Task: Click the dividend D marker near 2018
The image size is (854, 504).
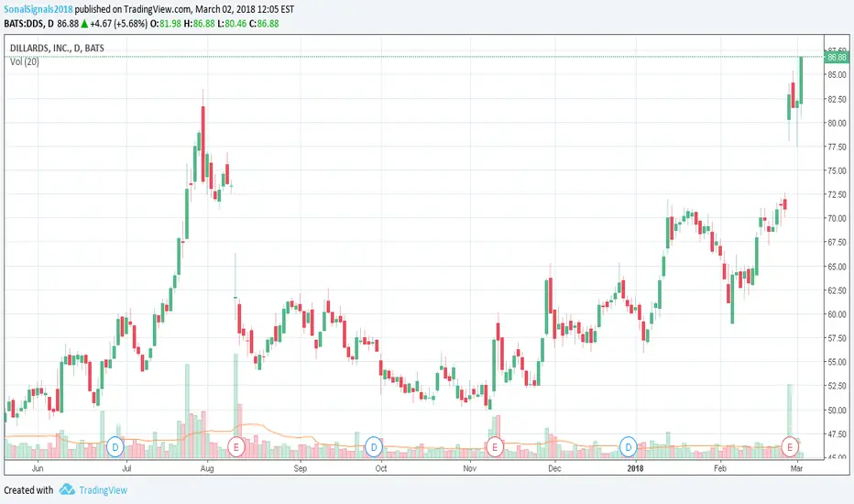Action: (629, 447)
